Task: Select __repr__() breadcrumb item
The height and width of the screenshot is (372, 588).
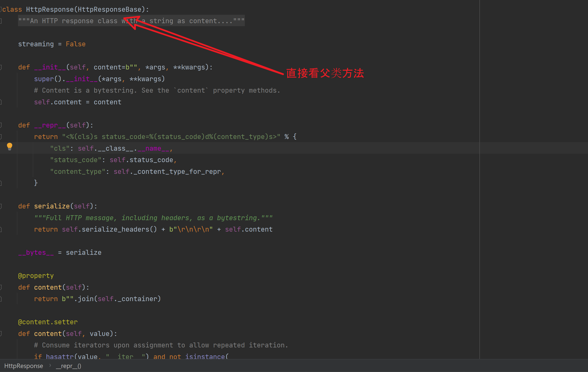Action: (68, 366)
